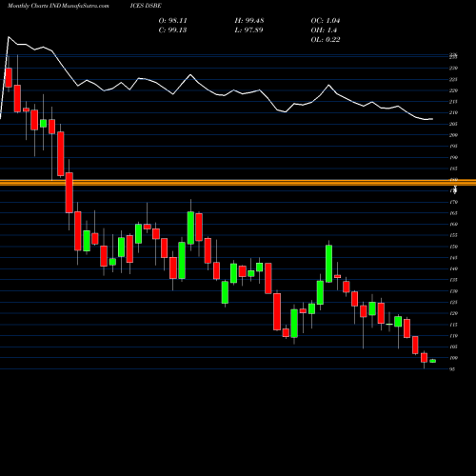Click the 210 price axis label
The image size is (476, 476).
tap(453, 112)
